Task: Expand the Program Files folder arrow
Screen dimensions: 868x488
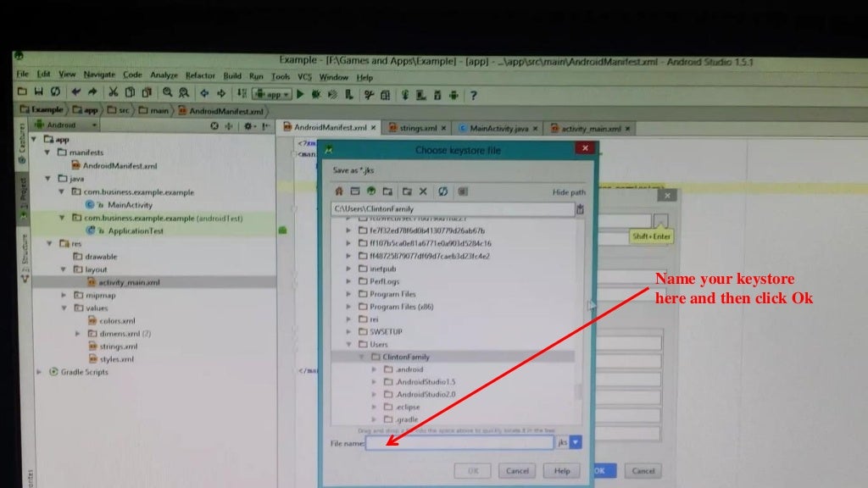Action: tap(348, 294)
